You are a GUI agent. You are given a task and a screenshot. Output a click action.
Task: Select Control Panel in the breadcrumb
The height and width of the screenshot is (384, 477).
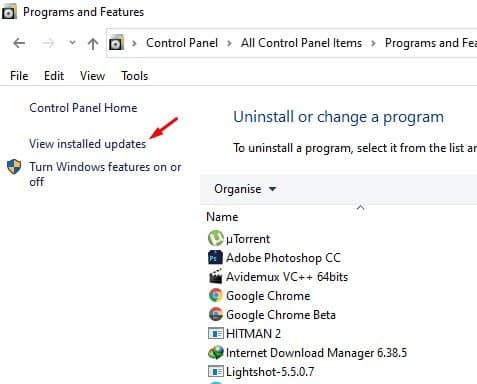pos(182,43)
